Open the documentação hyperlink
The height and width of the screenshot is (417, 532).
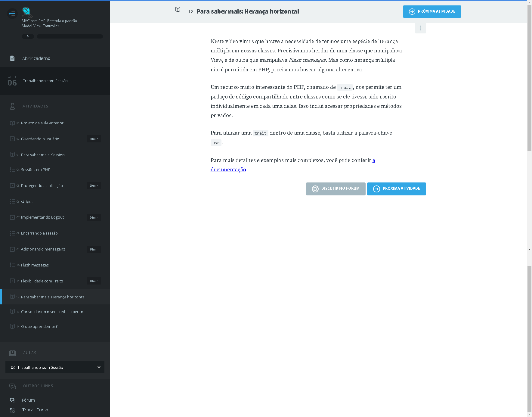228,170
